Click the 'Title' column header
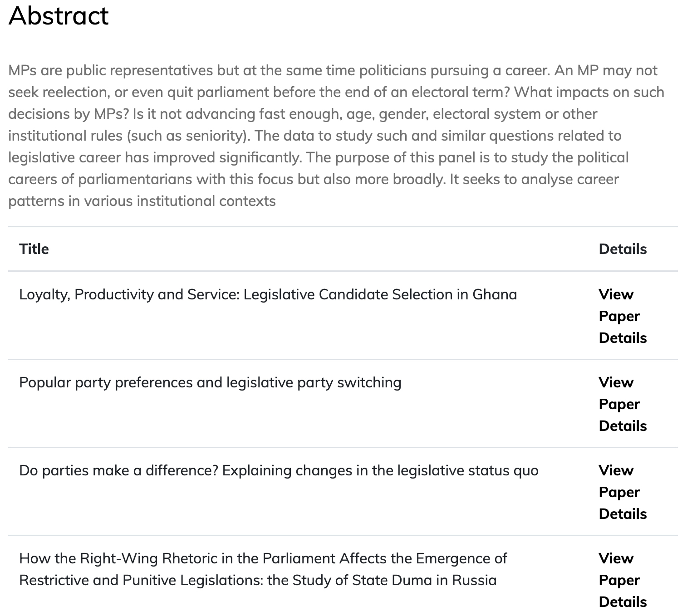 [x=34, y=249]
